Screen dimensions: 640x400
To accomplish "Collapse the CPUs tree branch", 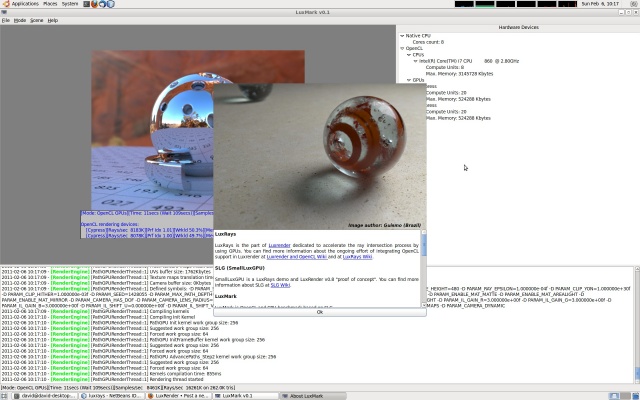I will (x=407, y=54).
